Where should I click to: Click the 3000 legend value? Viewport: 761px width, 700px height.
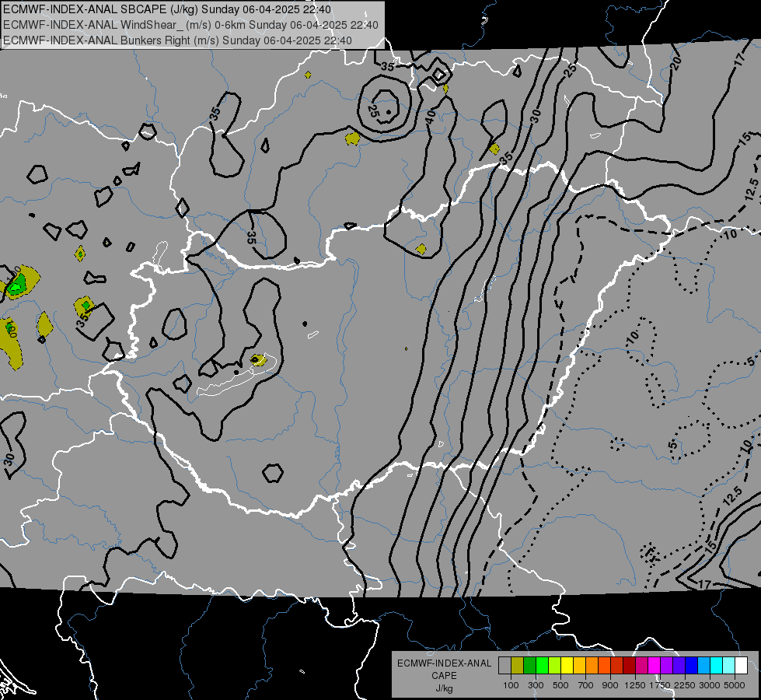710,685
